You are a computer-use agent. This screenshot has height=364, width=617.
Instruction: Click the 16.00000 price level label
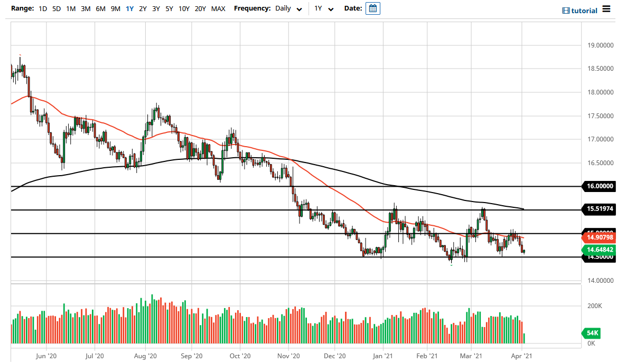[600, 186]
